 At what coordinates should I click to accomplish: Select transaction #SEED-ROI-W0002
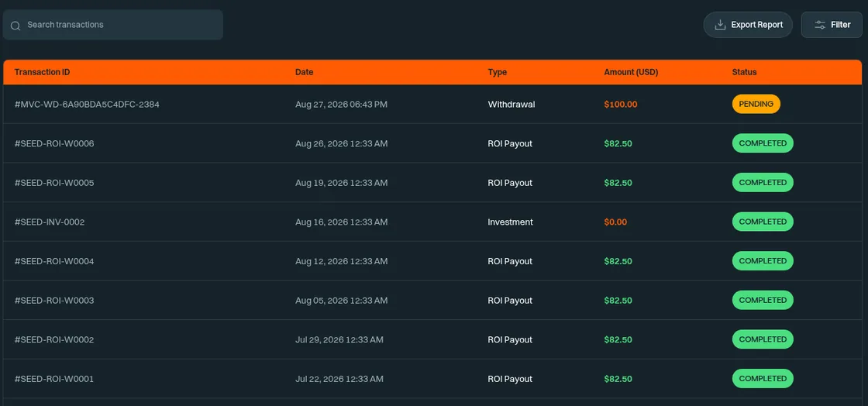tap(54, 339)
